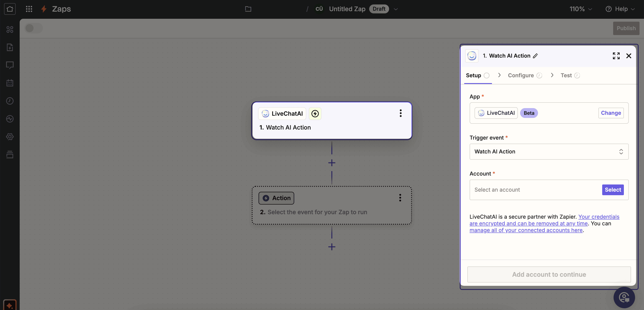
Task: Open the chat support bubble
Action: pos(624,297)
